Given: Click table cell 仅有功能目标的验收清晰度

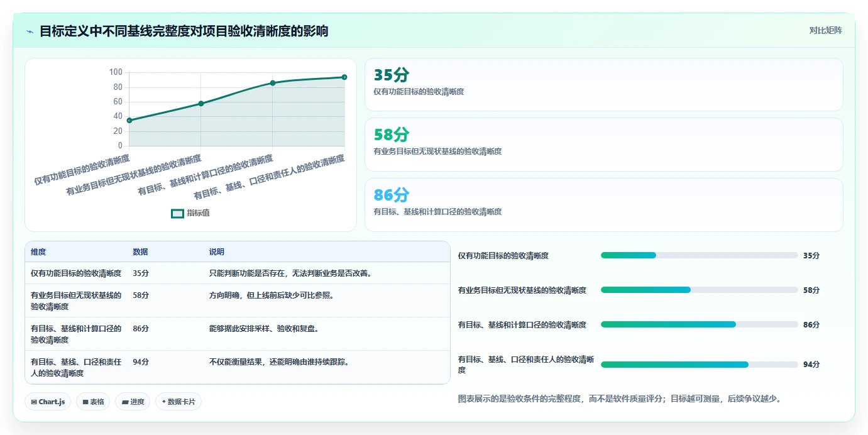Looking at the screenshot, I should point(76,273).
